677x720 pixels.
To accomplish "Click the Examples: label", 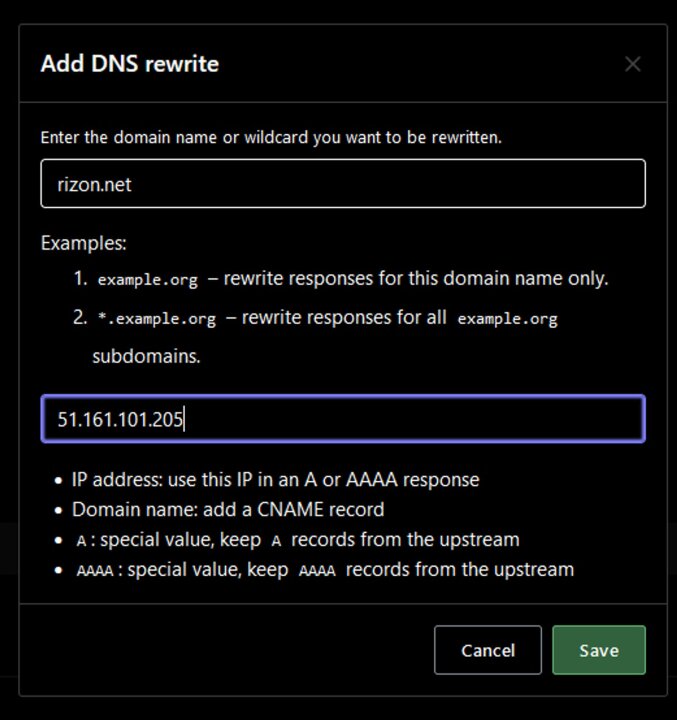I will click(84, 243).
